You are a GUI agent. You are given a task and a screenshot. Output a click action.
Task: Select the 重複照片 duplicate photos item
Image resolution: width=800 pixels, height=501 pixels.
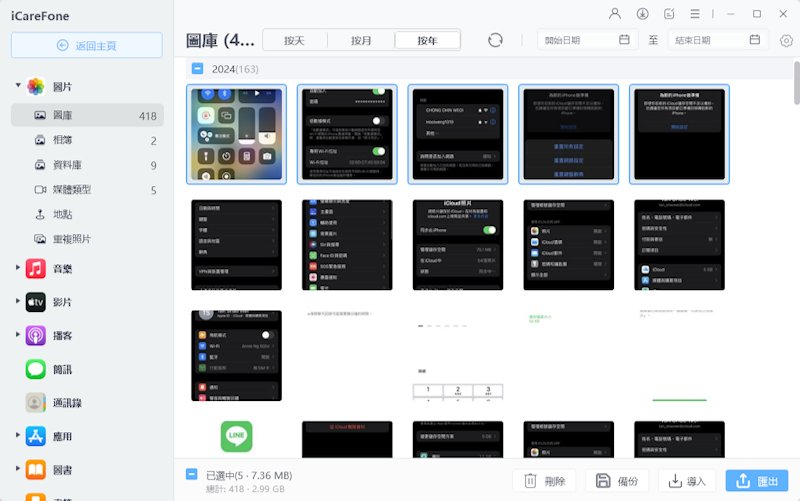(x=87, y=239)
